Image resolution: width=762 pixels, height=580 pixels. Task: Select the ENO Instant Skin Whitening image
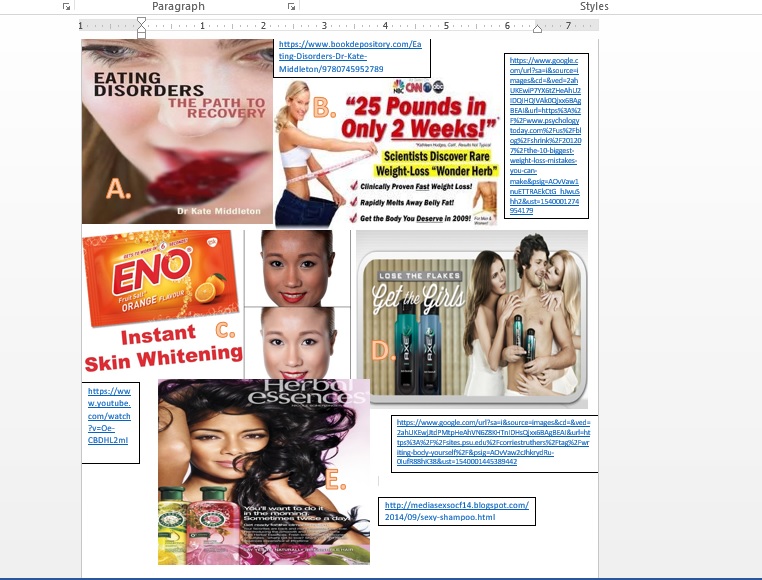[x=162, y=302]
